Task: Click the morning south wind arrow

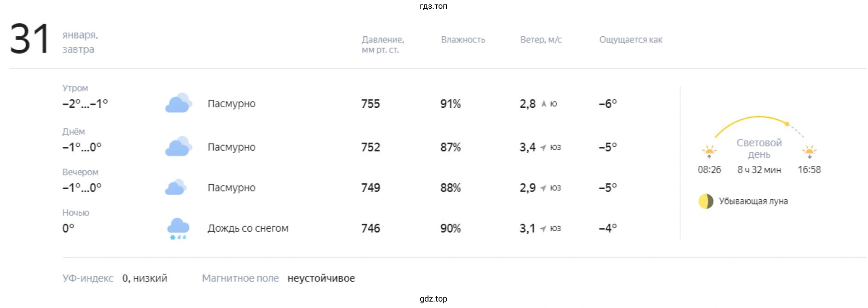Action: pos(544,104)
